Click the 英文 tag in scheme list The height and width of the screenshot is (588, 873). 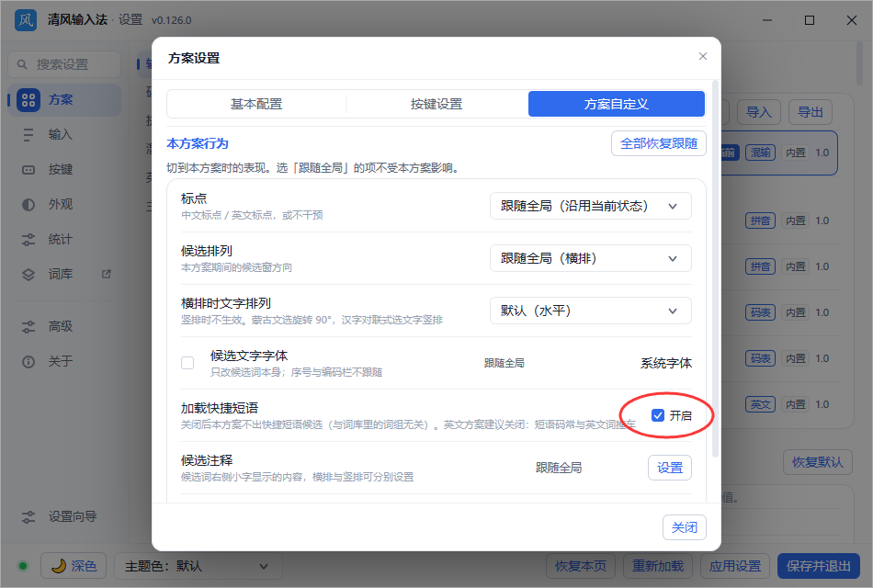(x=761, y=404)
